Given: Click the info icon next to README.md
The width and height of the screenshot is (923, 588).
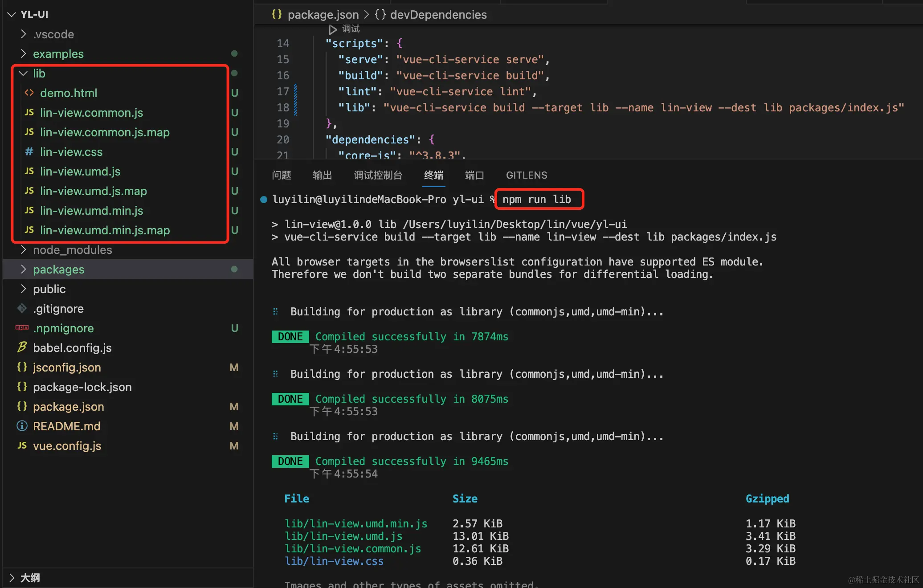Looking at the screenshot, I should pos(22,426).
